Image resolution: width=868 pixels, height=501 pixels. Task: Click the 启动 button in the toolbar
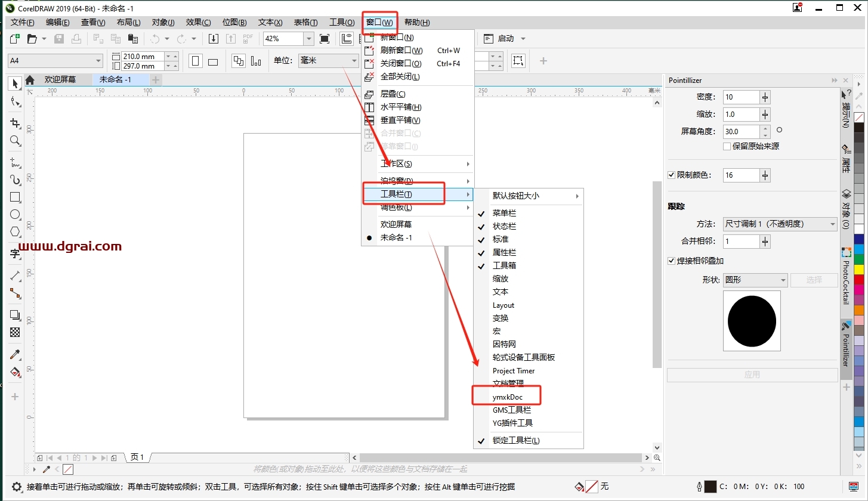[x=505, y=39]
